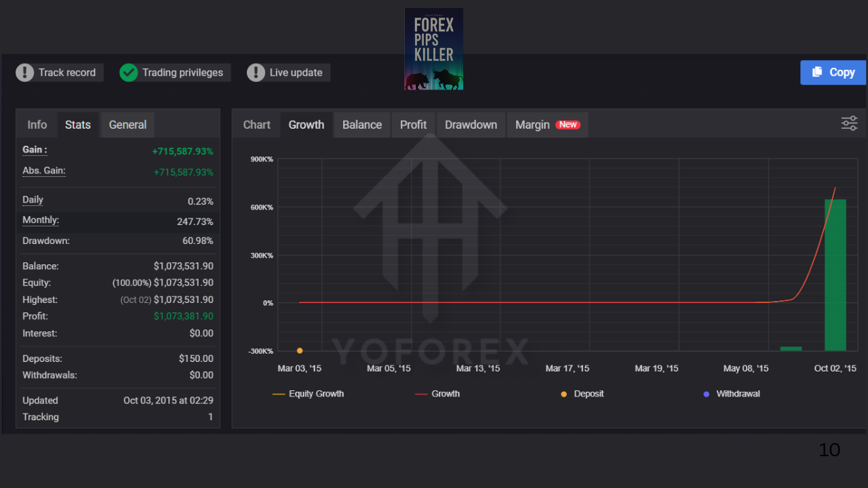Click the green balance bar at Oct 02
Viewport: 868px width, 488px height.
coord(835,271)
